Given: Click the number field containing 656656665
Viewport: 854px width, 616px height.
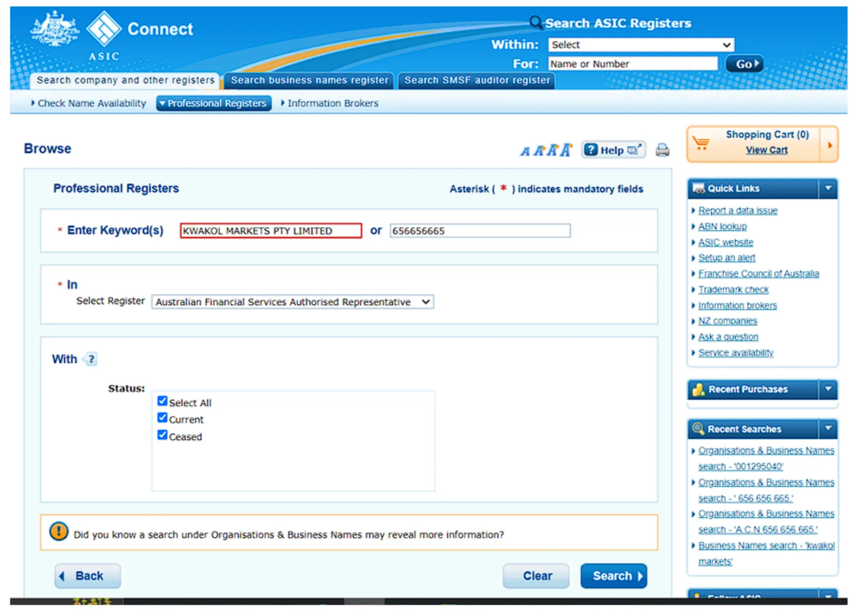Looking at the screenshot, I should click(x=480, y=231).
